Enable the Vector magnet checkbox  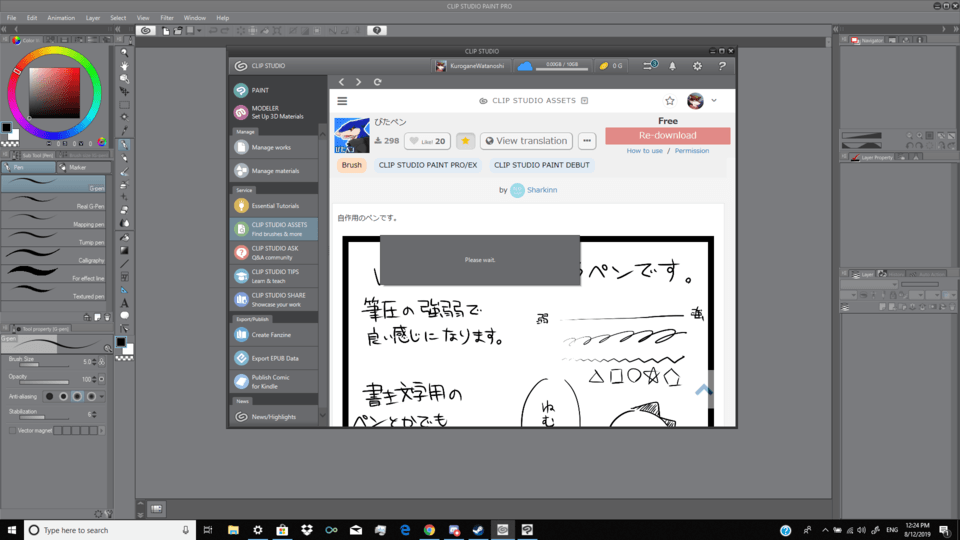(x=12, y=430)
